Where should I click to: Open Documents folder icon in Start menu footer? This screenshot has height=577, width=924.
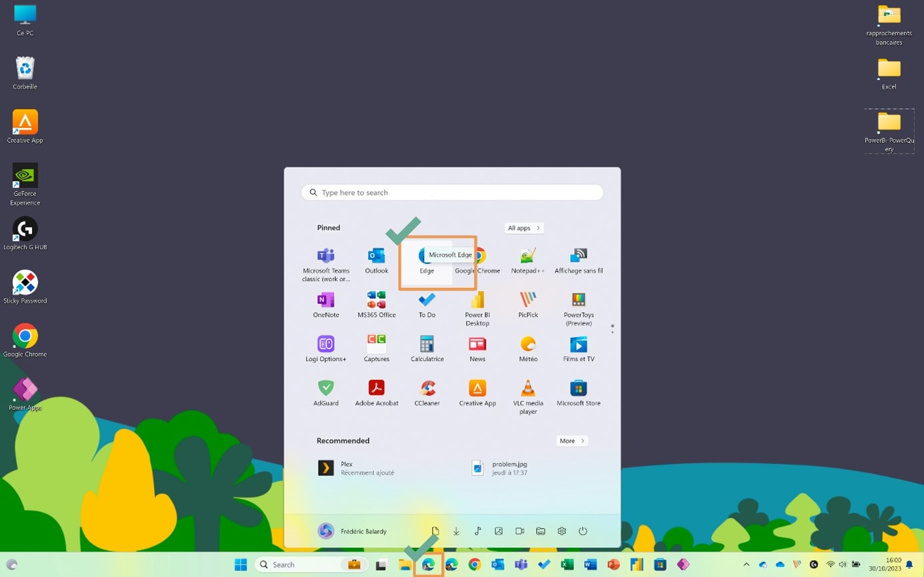click(435, 531)
